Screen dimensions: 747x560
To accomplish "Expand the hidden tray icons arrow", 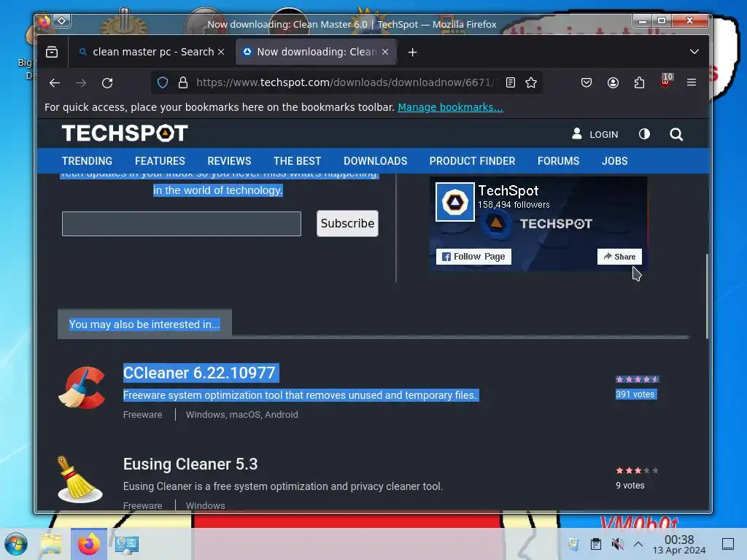I will point(638,544).
